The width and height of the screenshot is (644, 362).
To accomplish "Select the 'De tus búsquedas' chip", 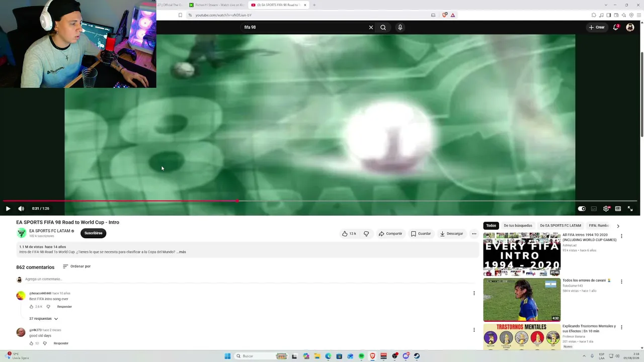I will coord(518,226).
